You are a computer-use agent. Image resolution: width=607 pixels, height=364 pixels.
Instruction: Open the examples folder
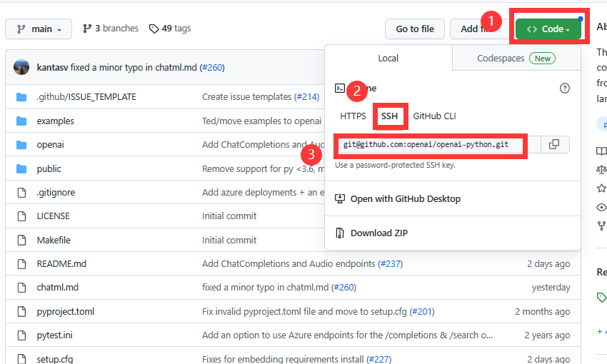coord(56,121)
